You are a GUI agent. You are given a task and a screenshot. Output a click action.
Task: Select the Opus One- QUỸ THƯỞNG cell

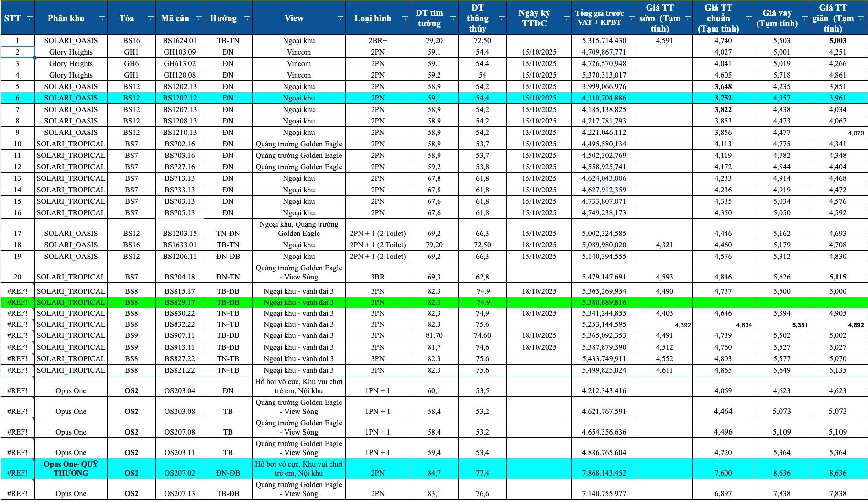[x=71, y=469]
